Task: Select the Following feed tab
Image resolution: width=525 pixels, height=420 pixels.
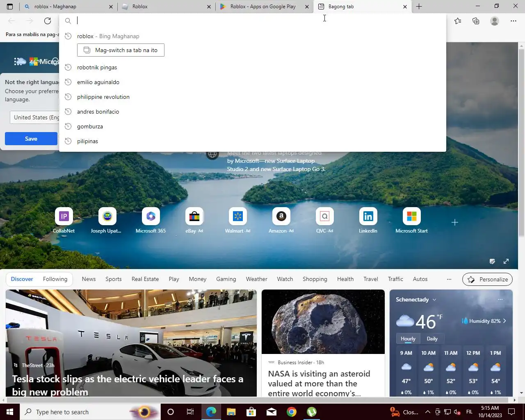Action: (55, 279)
